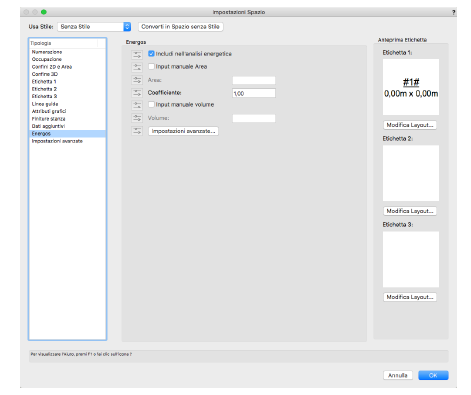Uncheck Includi nell'analisi energetica
Image resolution: width=471 pixels, height=395 pixels.
pyautogui.click(x=151, y=54)
